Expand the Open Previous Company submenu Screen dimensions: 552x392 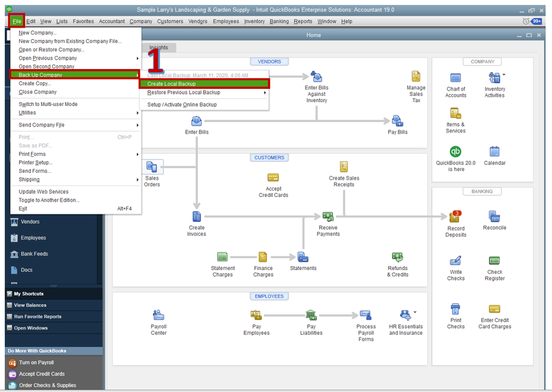76,58
